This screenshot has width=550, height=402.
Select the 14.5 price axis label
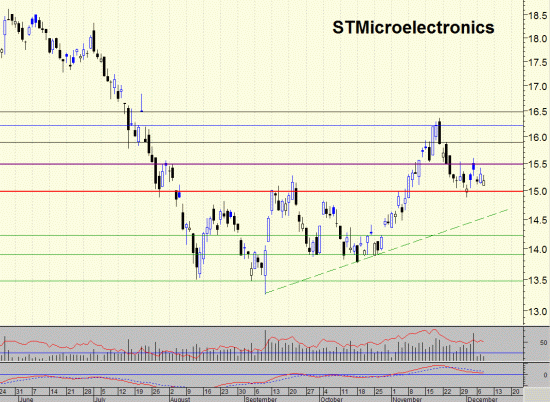point(538,220)
